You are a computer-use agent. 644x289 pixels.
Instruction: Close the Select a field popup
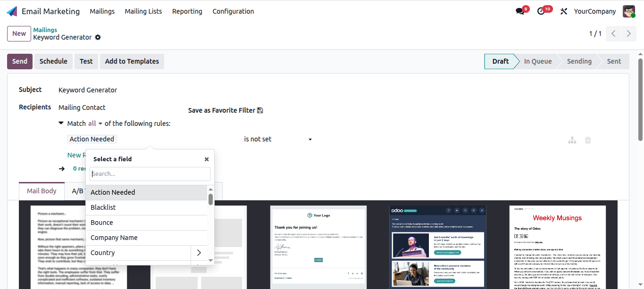[207, 159]
